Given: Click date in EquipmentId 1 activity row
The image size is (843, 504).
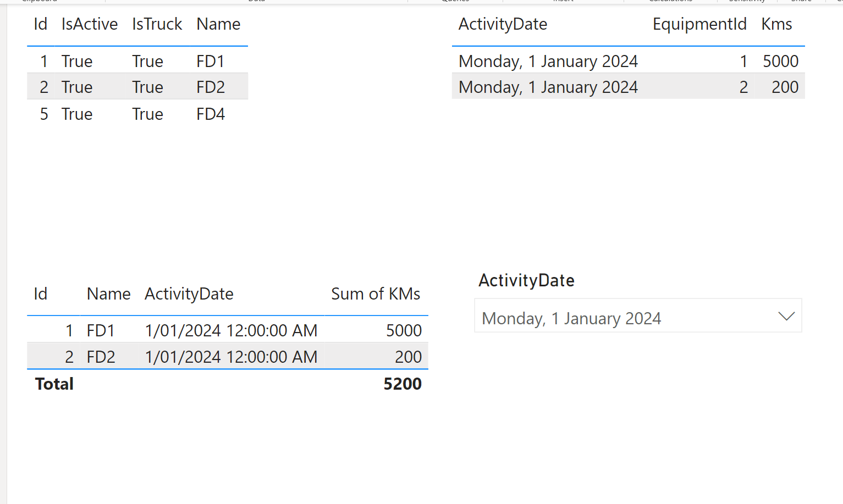Looking at the screenshot, I should [x=548, y=62].
